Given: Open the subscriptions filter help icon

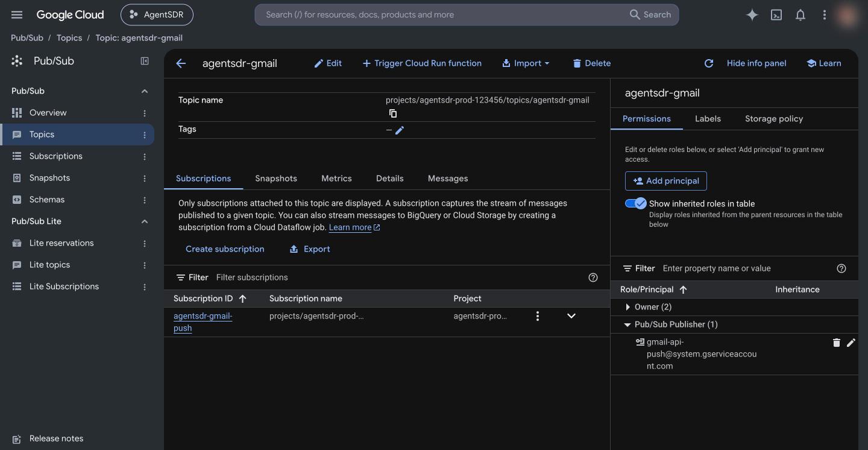Looking at the screenshot, I should [593, 277].
